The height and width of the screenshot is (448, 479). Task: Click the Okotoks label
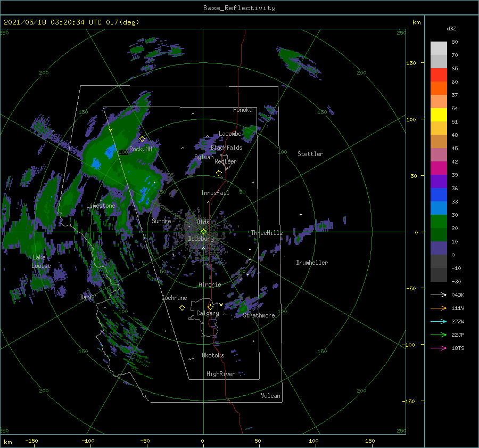click(213, 355)
